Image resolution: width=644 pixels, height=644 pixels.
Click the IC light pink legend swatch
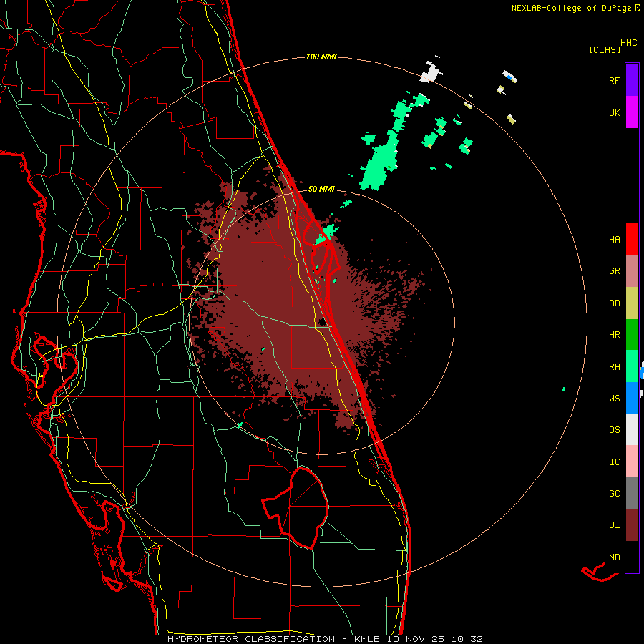click(632, 462)
